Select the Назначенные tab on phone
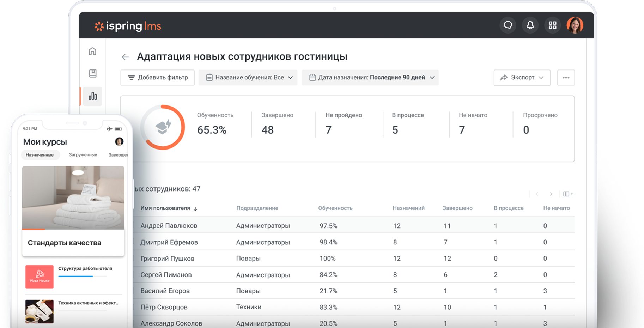The height and width of the screenshot is (328, 644). click(40, 155)
